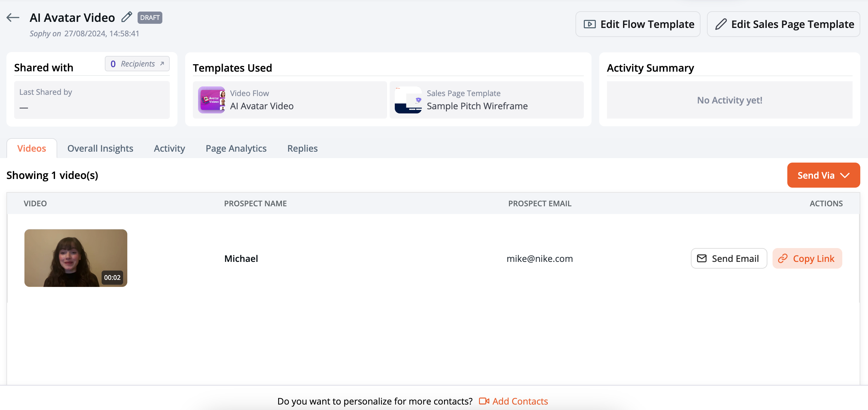The image size is (868, 410).
Task: Switch to the Overall Insights tab
Action: 100,148
